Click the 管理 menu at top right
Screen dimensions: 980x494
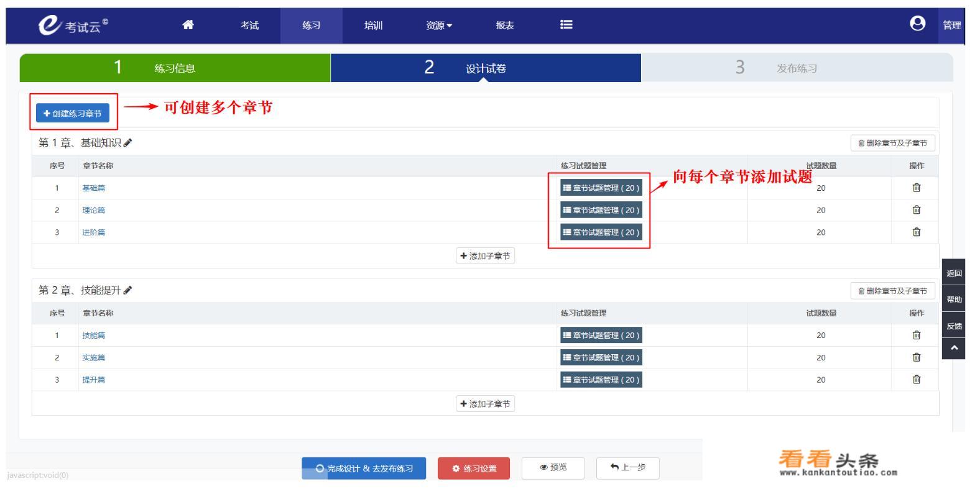[x=951, y=25]
